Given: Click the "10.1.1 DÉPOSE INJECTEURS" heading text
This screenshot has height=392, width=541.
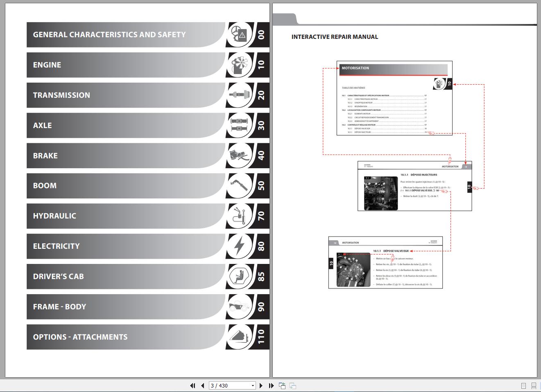Looking at the screenshot, I should (419, 175).
